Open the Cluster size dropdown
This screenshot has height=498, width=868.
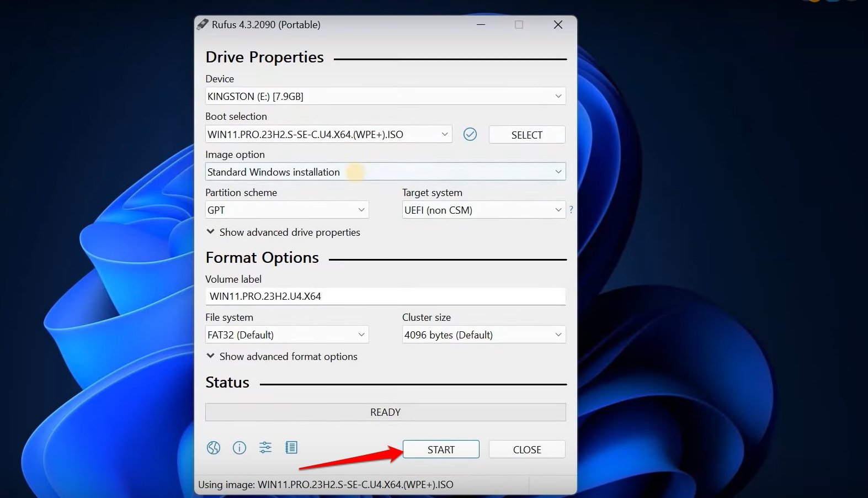pyautogui.click(x=483, y=335)
